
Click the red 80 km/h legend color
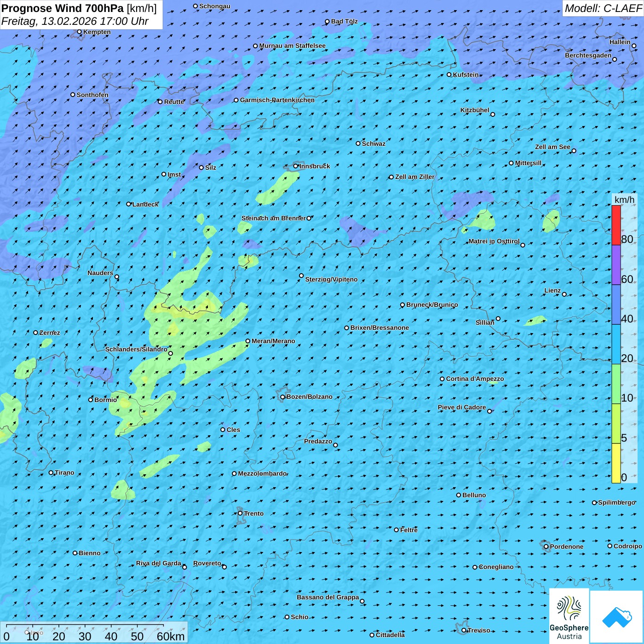tap(616, 225)
